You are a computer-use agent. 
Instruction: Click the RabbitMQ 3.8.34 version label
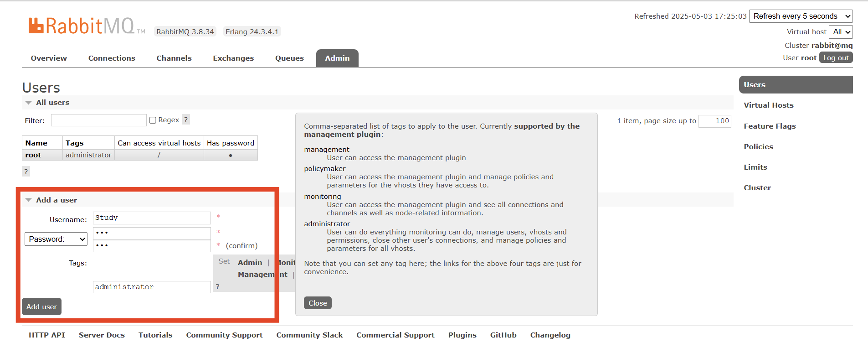(x=185, y=31)
